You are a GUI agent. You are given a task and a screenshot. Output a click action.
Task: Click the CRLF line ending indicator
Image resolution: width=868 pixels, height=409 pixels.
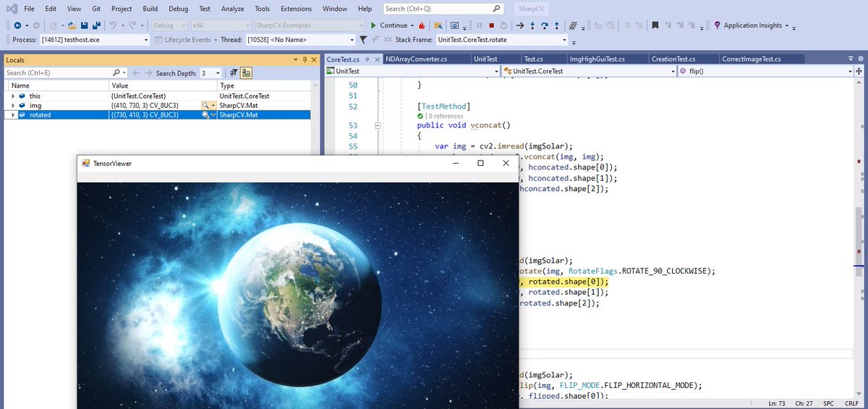pos(851,402)
